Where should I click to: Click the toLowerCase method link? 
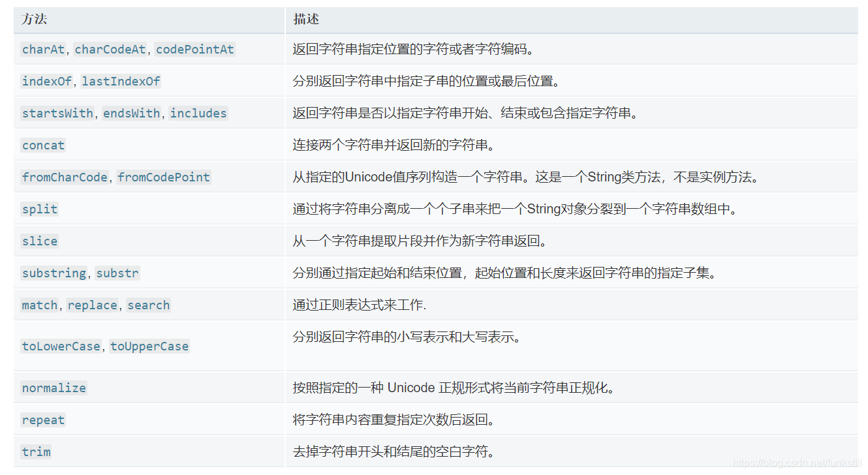point(61,346)
